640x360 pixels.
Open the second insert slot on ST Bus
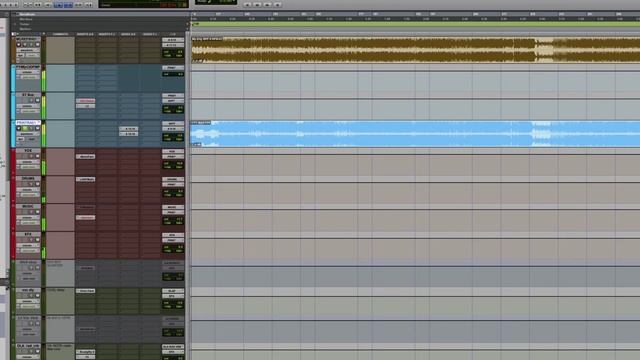click(86, 106)
